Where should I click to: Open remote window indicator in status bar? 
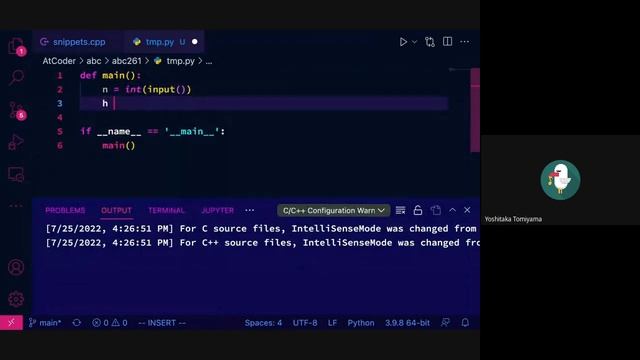[x=11, y=322]
